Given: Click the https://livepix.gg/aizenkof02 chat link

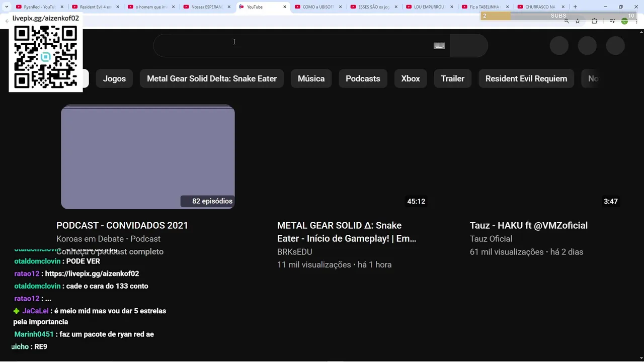Looking at the screenshot, I should coord(92,274).
